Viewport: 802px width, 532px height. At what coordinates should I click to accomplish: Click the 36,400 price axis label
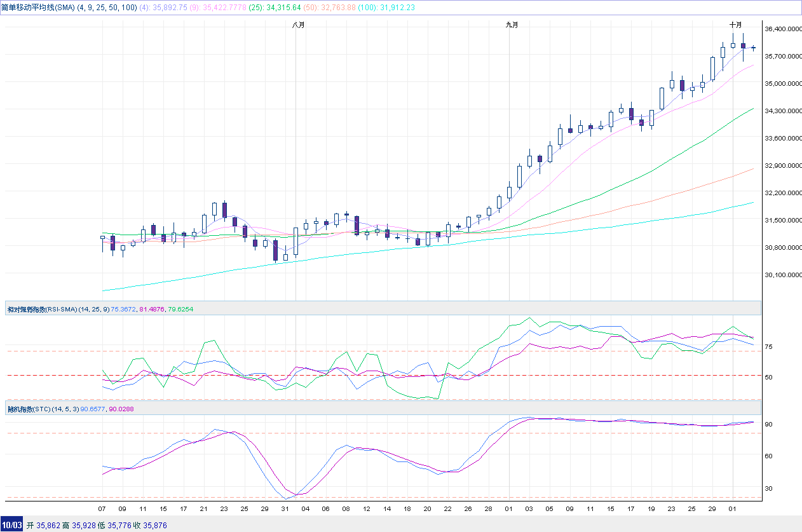pos(782,29)
